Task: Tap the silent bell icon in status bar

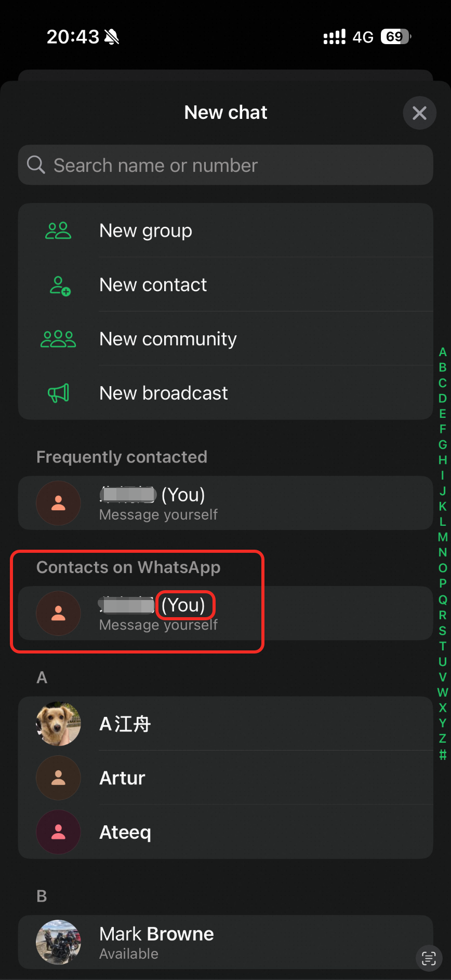Action: click(112, 37)
